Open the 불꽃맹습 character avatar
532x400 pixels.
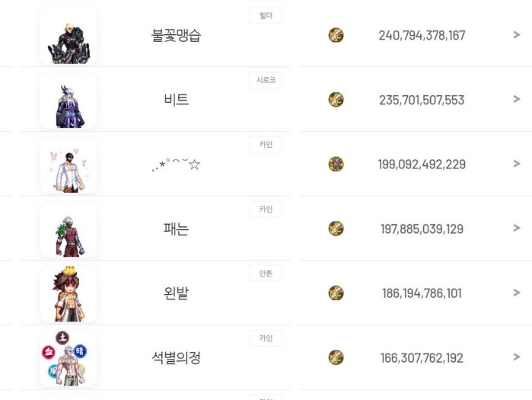[x=68, y=37]
